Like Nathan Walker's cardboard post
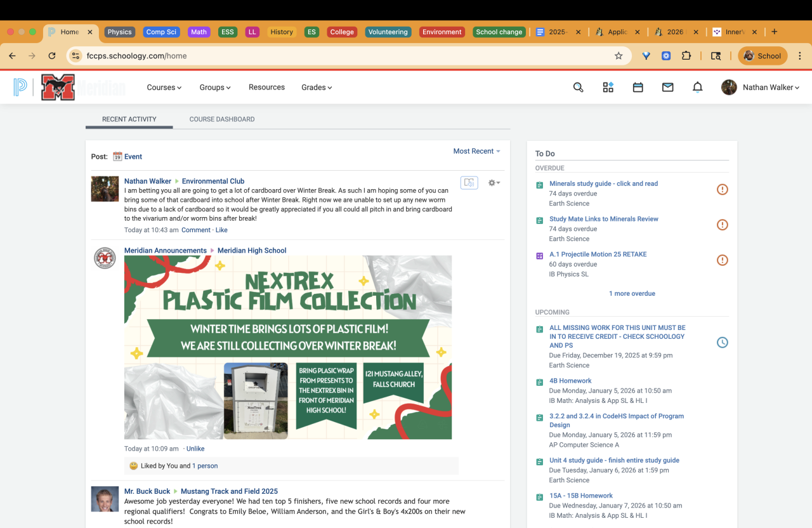Viewport: 812px width, 528px height. pos(221,230)
